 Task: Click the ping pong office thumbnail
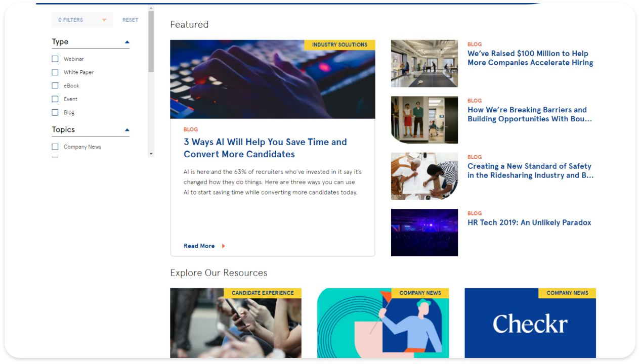(x=424, y=64)
